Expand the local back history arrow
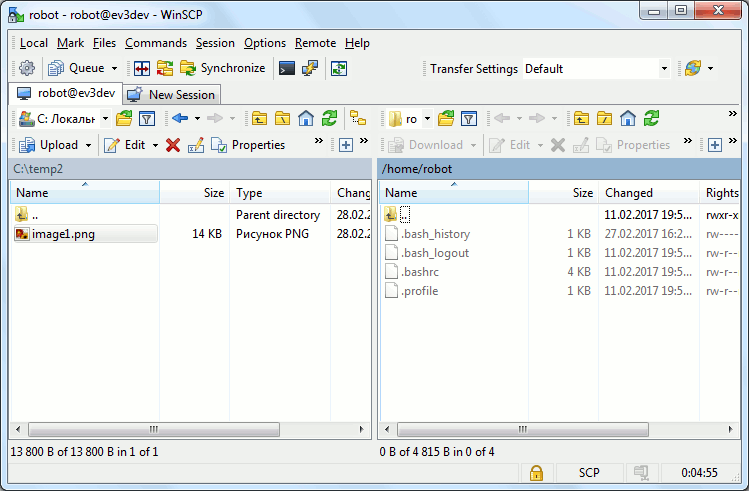 click(x=197, y=118)
